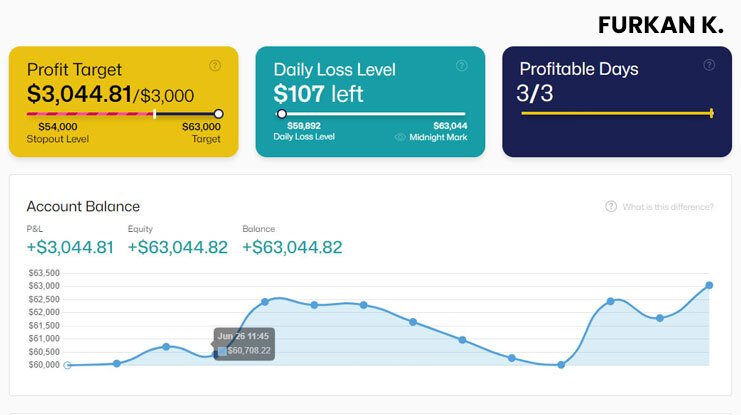Click the Profitable Days progress bar
The height and width of the screenshot is (415, 741).
[x=616, y=114]
